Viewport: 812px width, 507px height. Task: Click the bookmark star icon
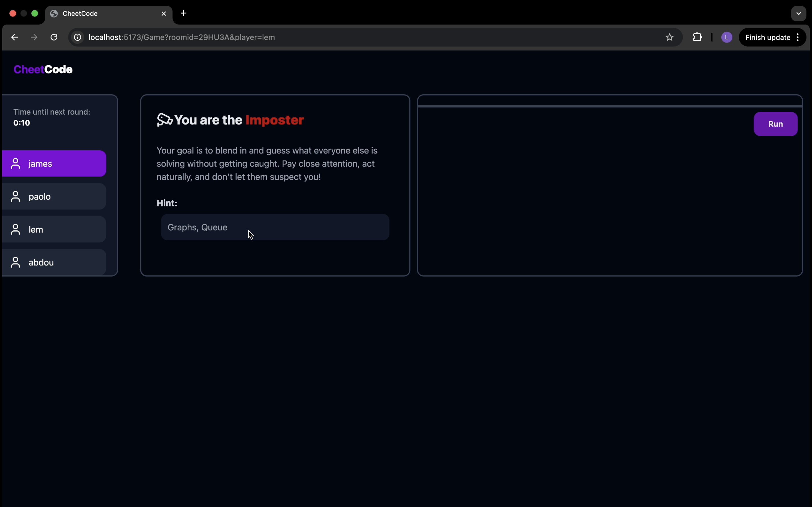669,37
